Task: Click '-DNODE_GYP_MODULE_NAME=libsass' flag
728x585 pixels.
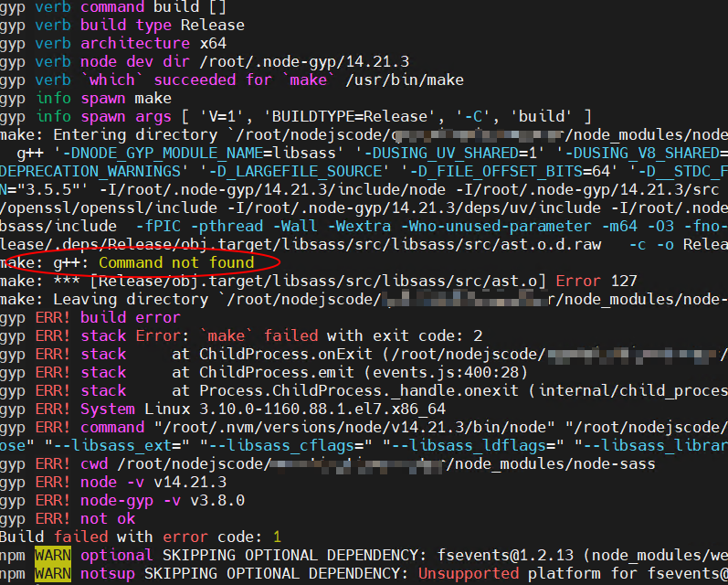Action: tap(200, 154)
